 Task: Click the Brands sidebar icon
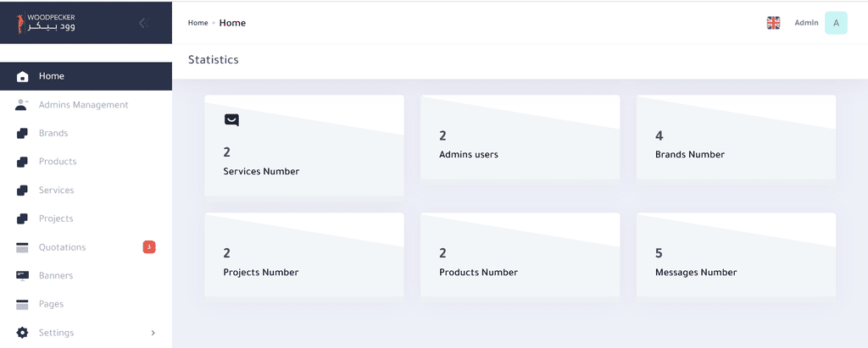[x=23, y=133]
